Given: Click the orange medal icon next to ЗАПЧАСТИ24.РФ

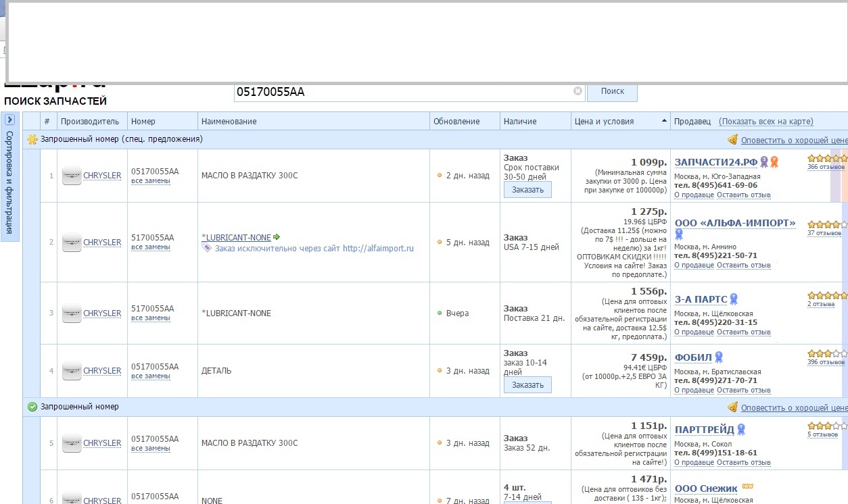Looking at the screenshot, I should coord(774,162).
